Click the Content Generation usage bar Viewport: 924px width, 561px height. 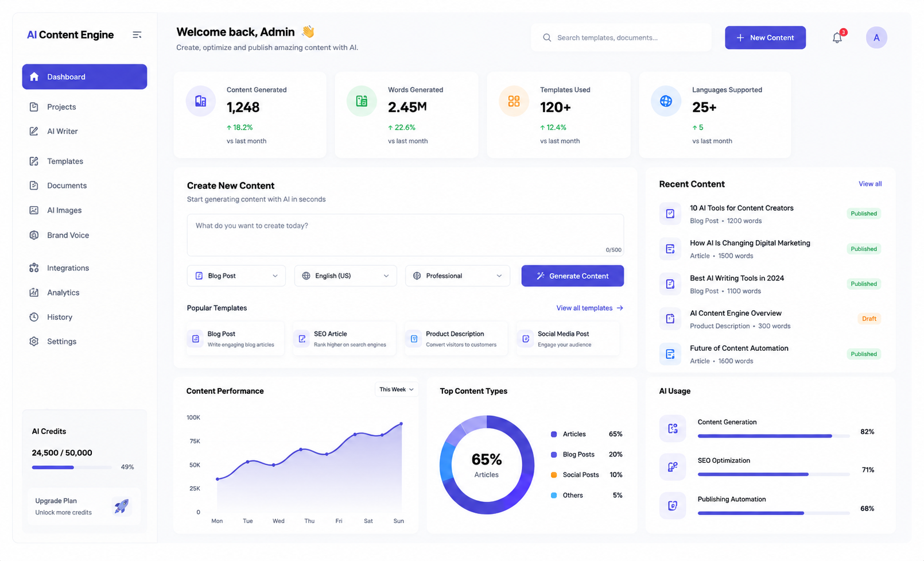(774, 436)
